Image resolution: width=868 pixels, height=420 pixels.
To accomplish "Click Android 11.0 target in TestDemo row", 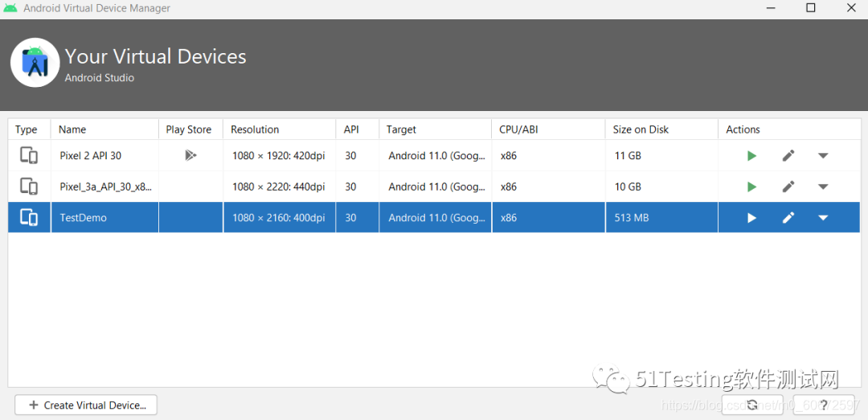I will [436, 218].
